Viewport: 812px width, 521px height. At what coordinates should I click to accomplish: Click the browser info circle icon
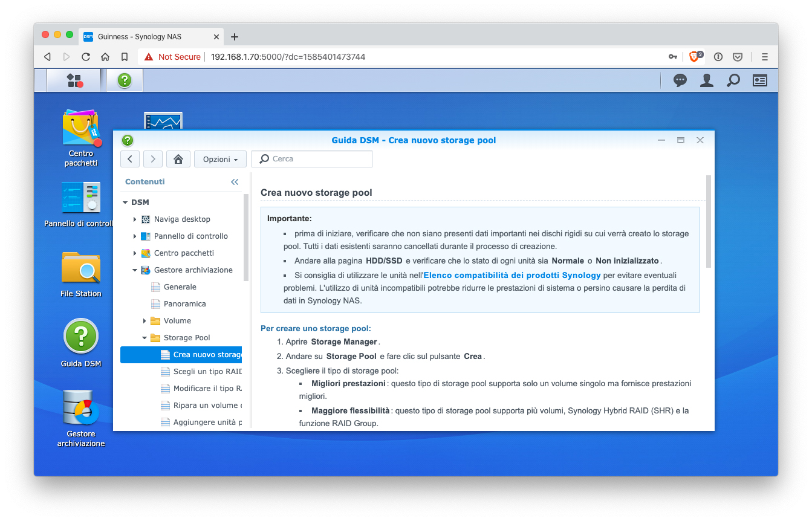click(718, 57)
